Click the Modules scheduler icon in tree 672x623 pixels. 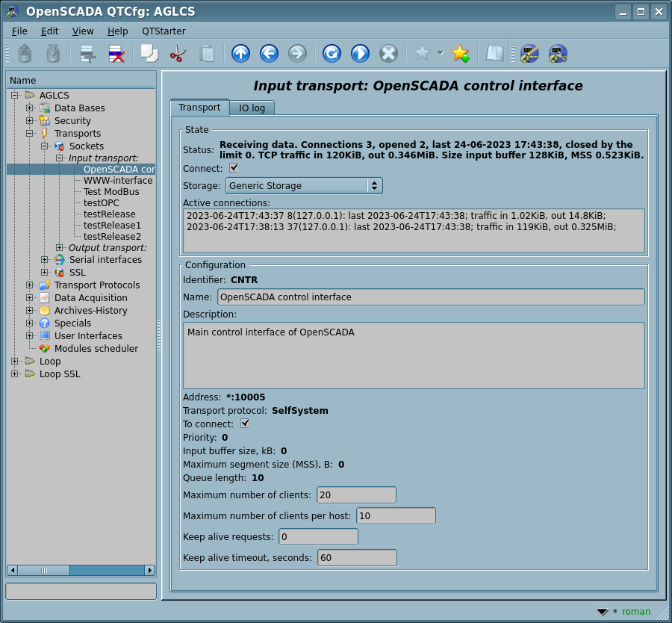coord(45,349)
